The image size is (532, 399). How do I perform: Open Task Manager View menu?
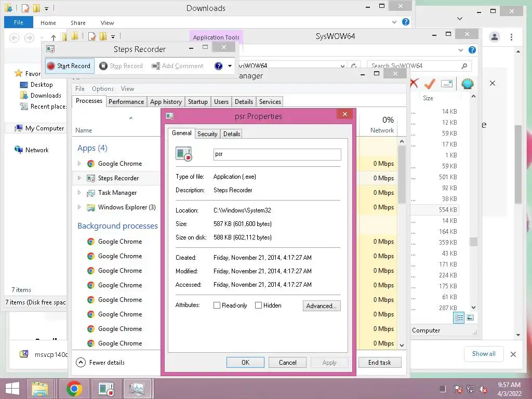tap(127, 88)
